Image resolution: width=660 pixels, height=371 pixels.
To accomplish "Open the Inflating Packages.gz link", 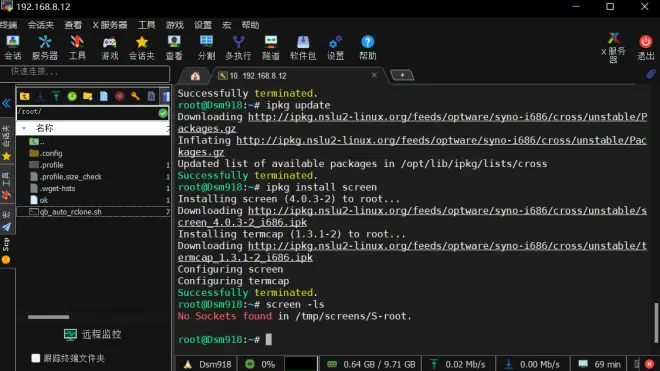I will (x=412, y=146).
